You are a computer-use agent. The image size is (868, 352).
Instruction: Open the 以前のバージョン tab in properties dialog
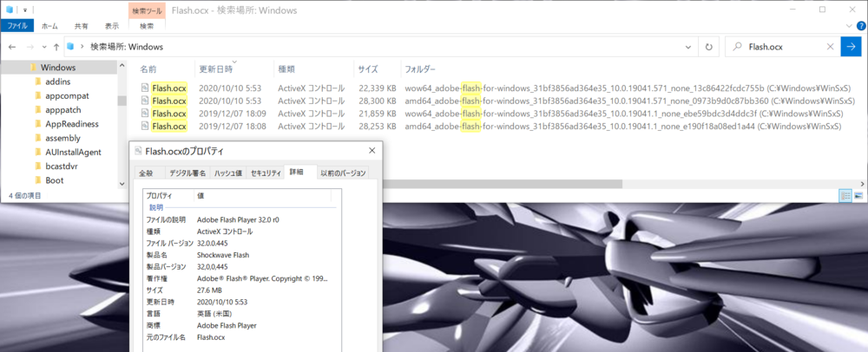pos(343,173)
